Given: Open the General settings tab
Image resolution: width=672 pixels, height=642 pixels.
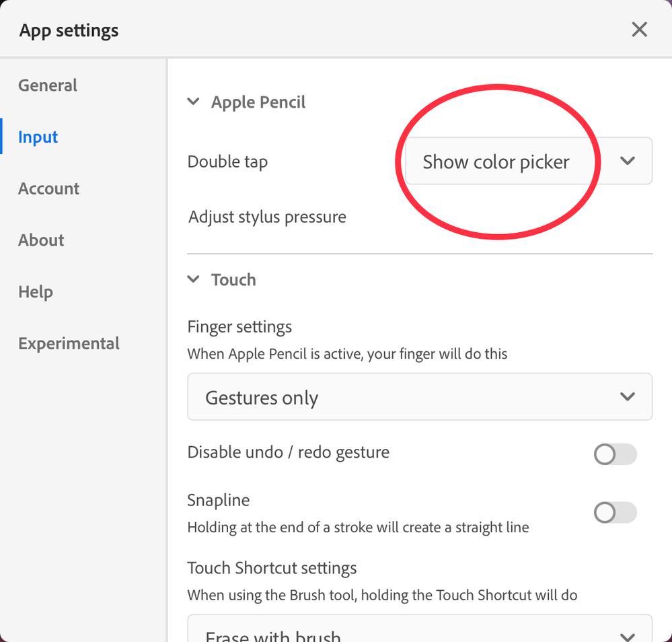Looking at the screenshot, I should [x=48, y=85].
